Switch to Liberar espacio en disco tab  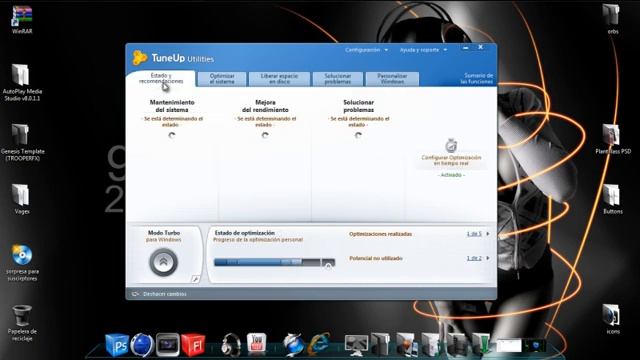pyautogui.click(x=279, y=79)
